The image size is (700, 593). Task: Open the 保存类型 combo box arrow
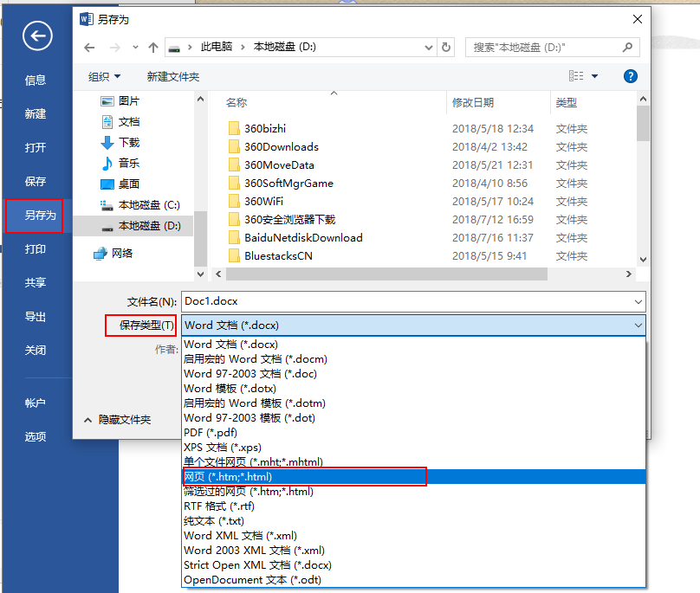pos(638,326)
